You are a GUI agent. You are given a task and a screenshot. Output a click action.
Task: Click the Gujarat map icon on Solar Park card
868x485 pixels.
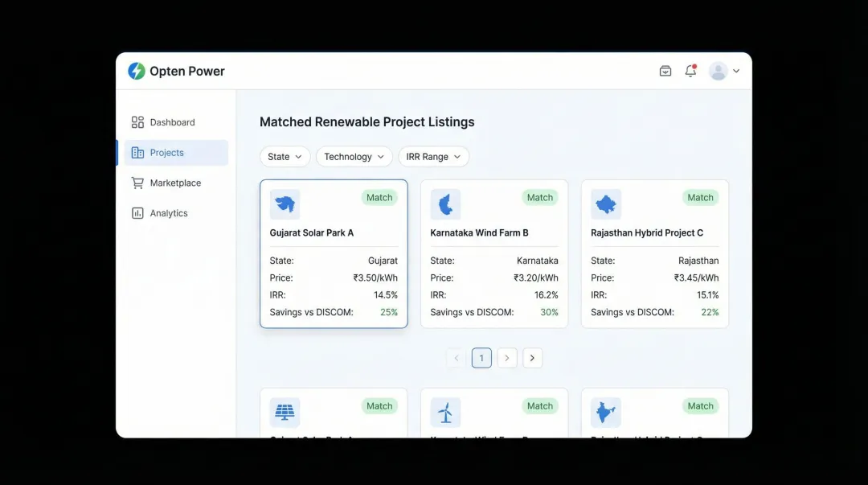pos(285,203)
